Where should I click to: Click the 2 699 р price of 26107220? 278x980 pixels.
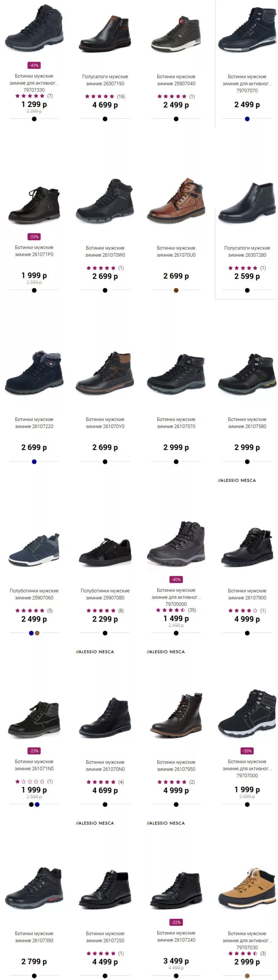tap(34, 447)
